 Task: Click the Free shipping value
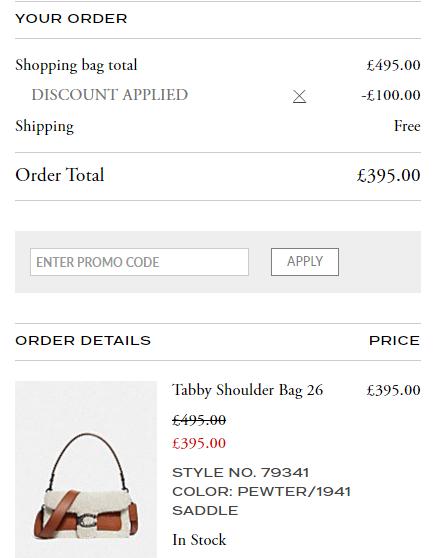pyautogui.click(x=407, y=126)
